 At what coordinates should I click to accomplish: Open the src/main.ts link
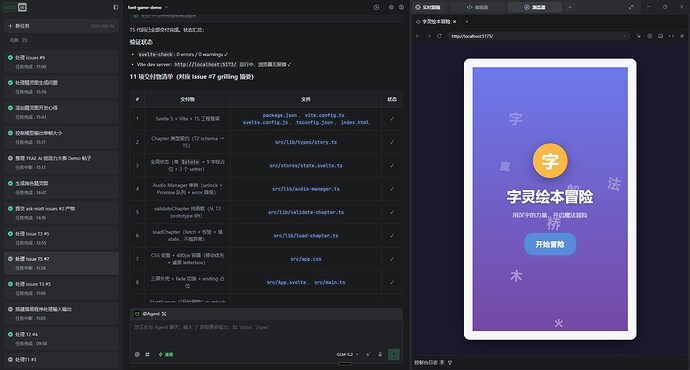click(330, 282)
